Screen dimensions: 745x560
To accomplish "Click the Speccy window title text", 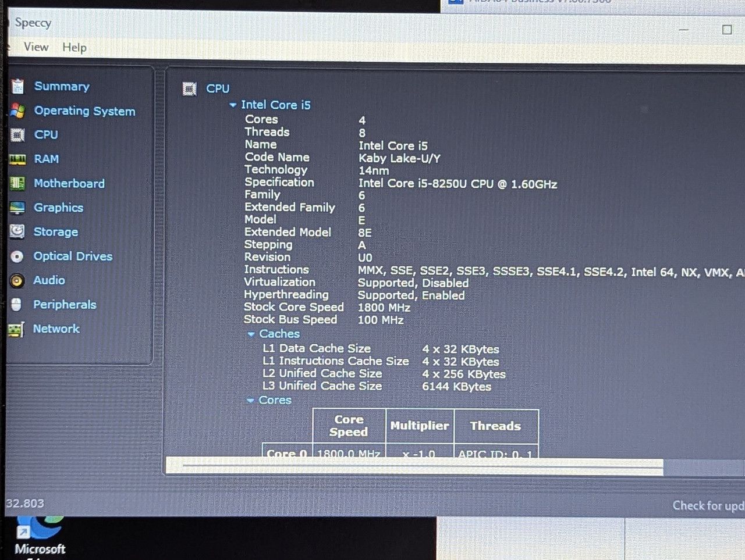I will (x=33, y=23).
